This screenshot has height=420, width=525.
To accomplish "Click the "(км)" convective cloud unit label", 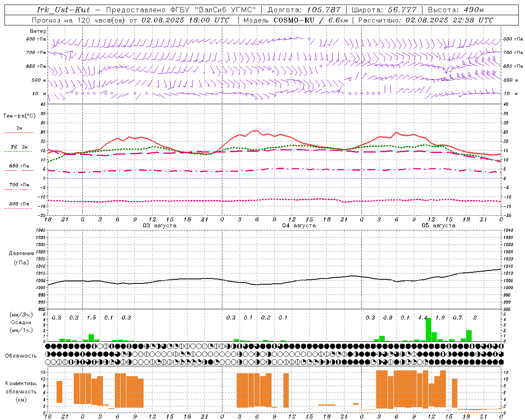I will pos(21,399).
